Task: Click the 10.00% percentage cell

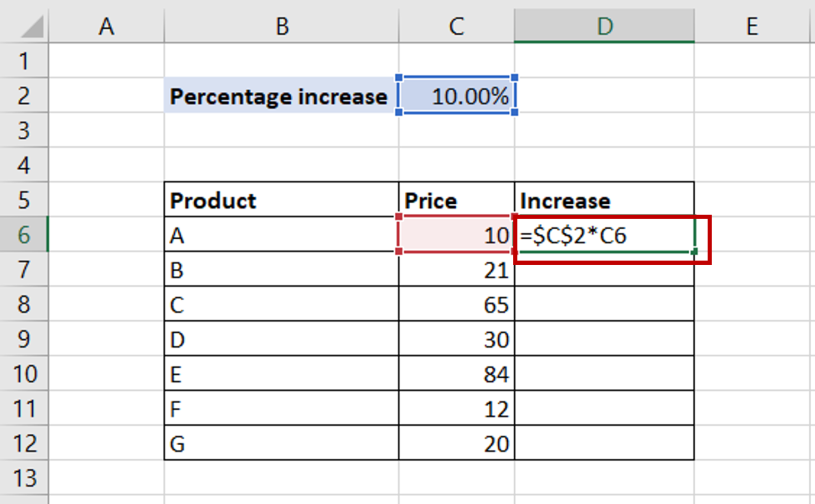Action: (456, 96)
